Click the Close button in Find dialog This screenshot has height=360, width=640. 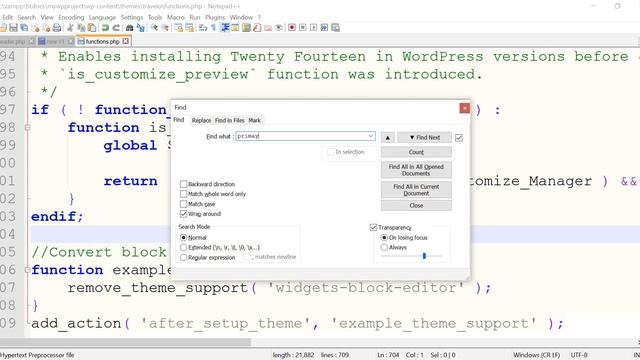point(416,205)
